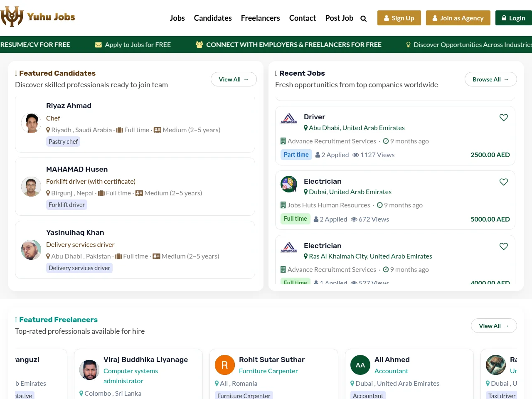Viewport: 532px width, 399px height.
Task: Open Yasinulhaq Khan's profile photo
Action: click(x=31, y=250)
